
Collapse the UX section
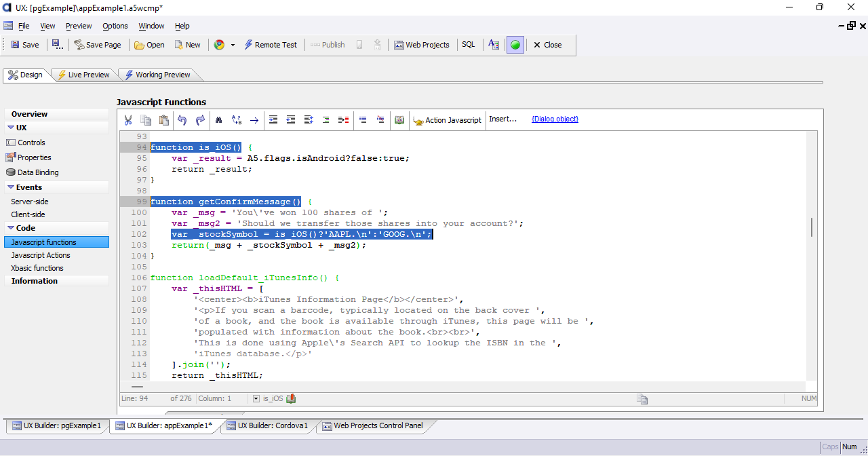(11, 128)
